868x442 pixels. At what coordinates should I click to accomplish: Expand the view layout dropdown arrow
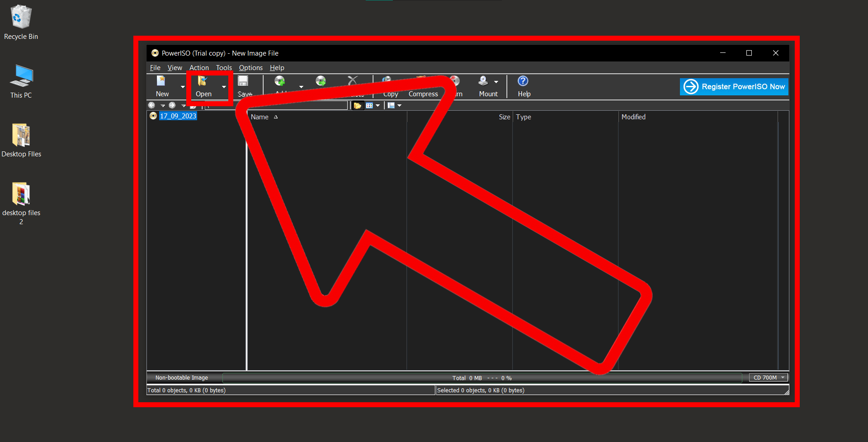coord(399,105)
